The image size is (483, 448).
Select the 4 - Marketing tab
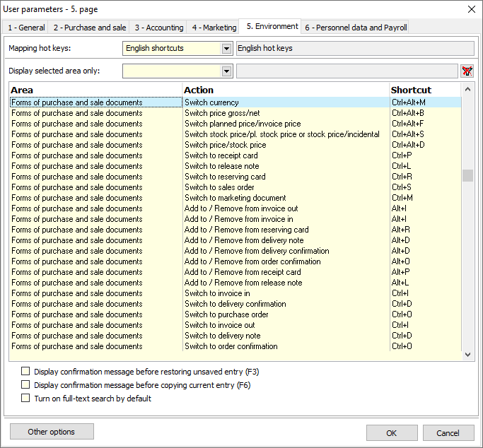tap(214, 28)
